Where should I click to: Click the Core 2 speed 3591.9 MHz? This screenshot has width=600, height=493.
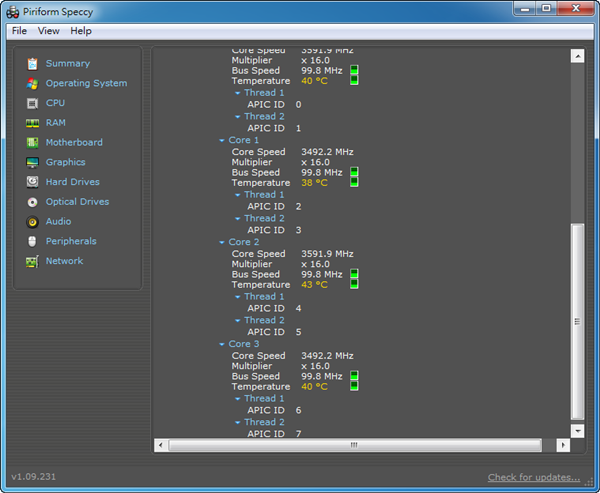pos(327,254)
